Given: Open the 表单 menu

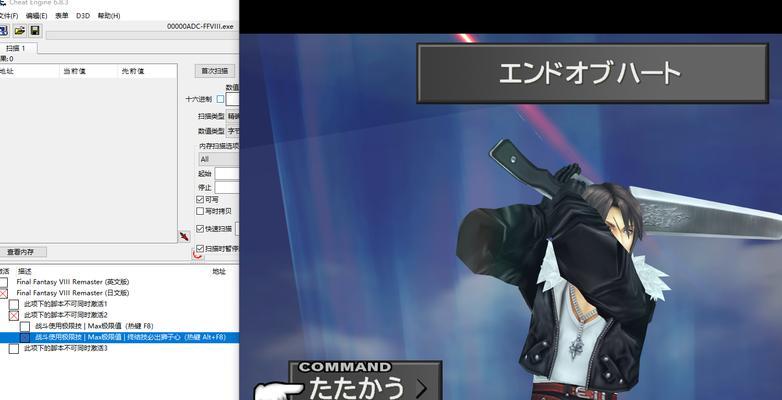Looking at the screenshot, I should (62, 16).
